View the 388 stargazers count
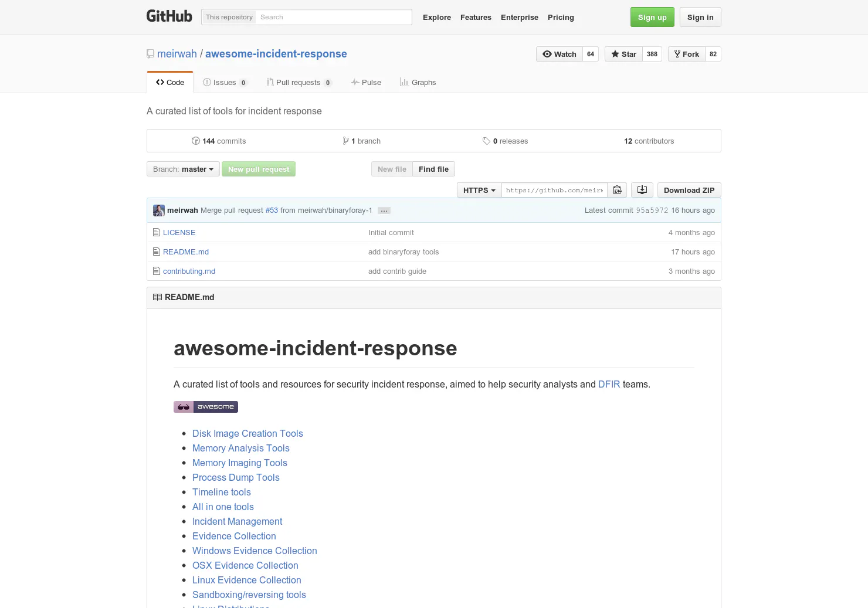Image resolution: width=868 pixels, height=608 pixels. 652,54
